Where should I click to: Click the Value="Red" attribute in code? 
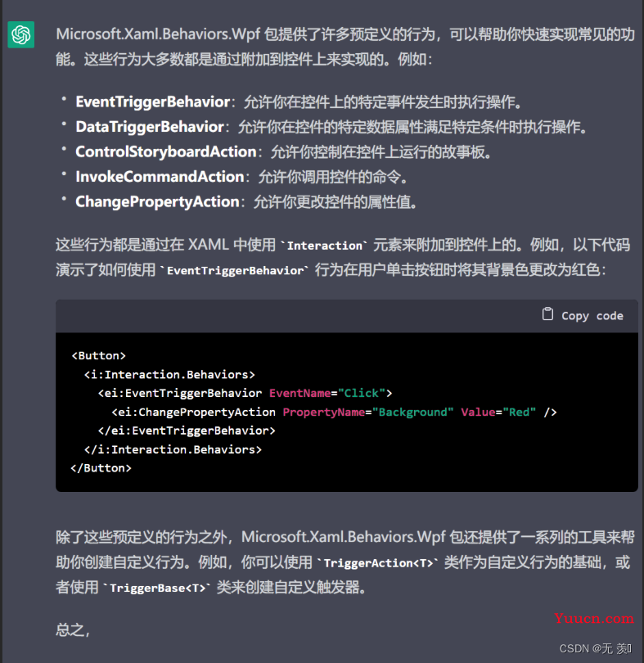pos(498,413)
